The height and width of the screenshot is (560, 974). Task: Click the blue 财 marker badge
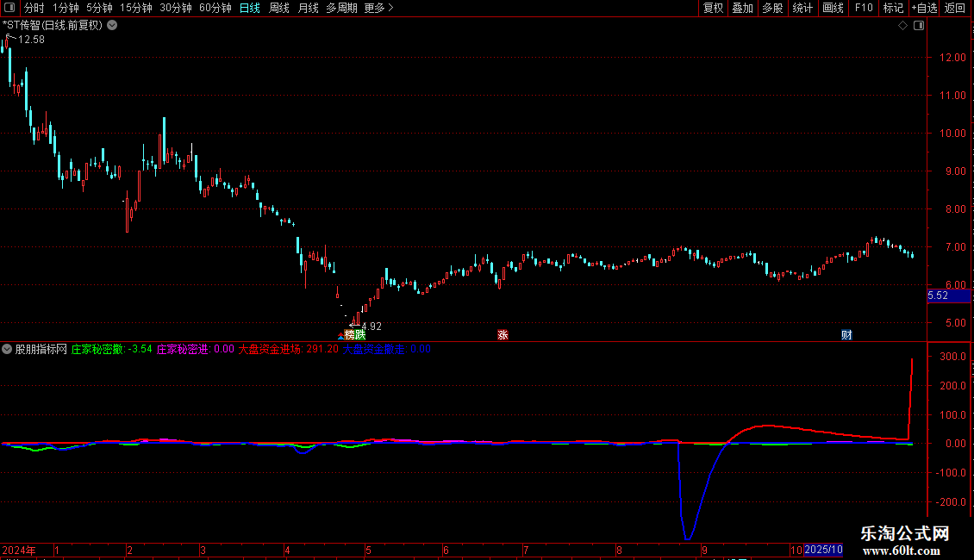(x=846, y=335)
